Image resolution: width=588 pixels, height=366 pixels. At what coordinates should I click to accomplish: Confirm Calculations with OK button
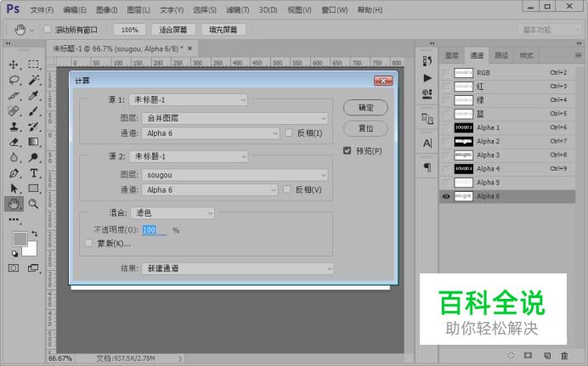tap(365, 108)
